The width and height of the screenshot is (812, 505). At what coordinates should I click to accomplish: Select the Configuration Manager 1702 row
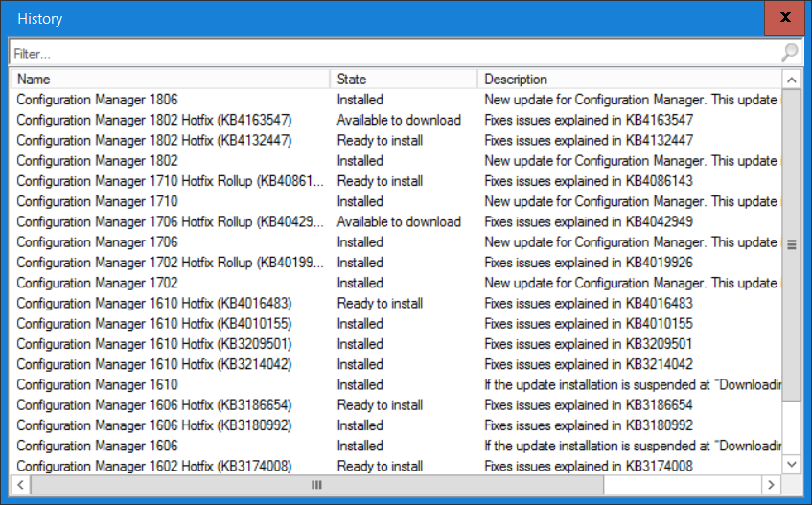coord(396,283)
